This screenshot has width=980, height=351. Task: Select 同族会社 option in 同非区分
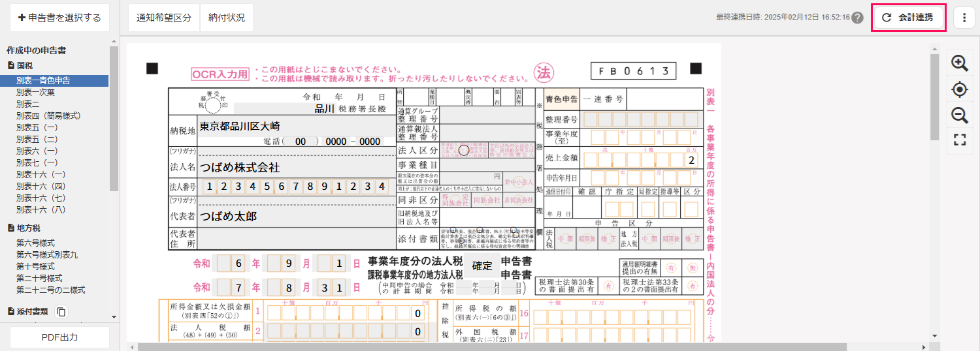[485, 200]
